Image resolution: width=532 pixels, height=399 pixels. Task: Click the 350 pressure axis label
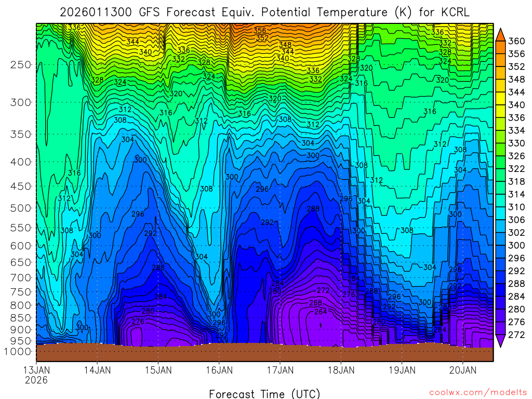pos(21,134)
